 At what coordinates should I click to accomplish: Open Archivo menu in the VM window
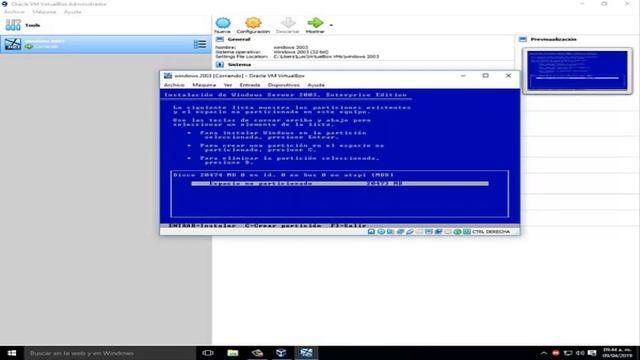tap(174, 85)
